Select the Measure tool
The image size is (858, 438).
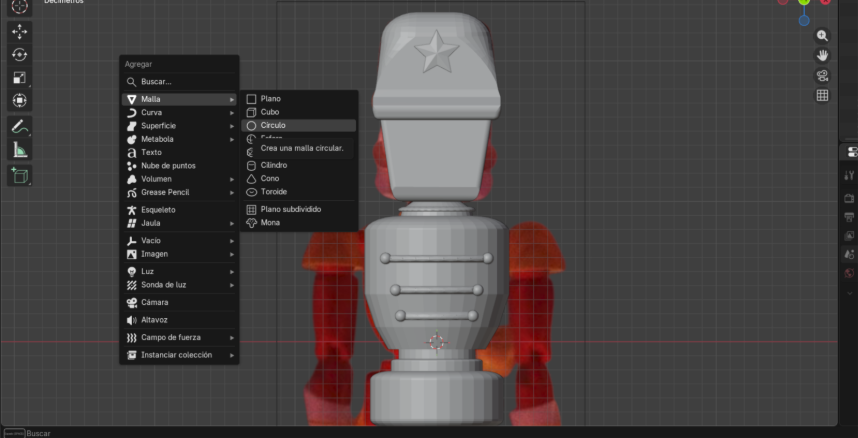coord(20,150)
